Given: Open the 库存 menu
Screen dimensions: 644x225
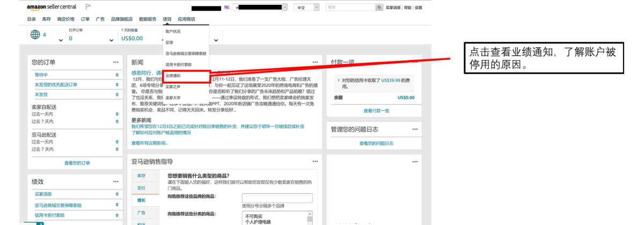Looking at the screenshot, I should click(x=47, y=19).
